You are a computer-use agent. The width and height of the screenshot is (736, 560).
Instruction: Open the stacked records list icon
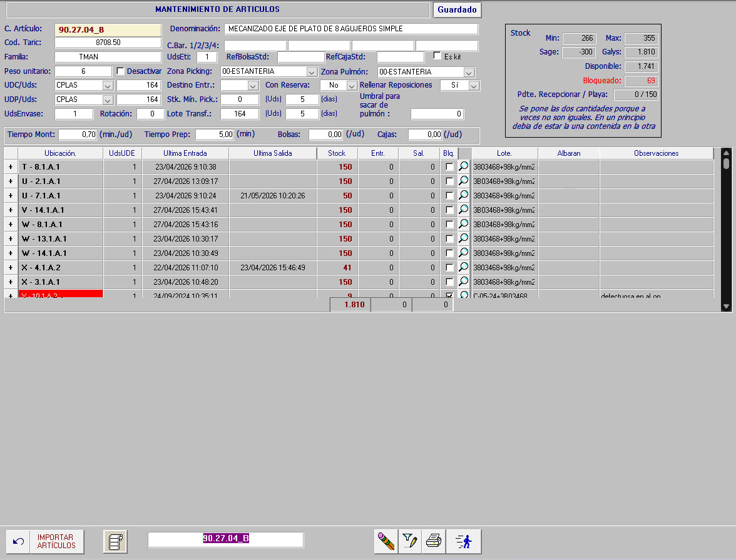tap(115, 542)
